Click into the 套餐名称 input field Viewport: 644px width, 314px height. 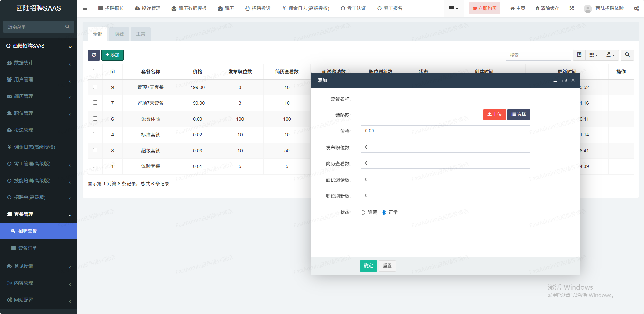click(x=445, y=99)
